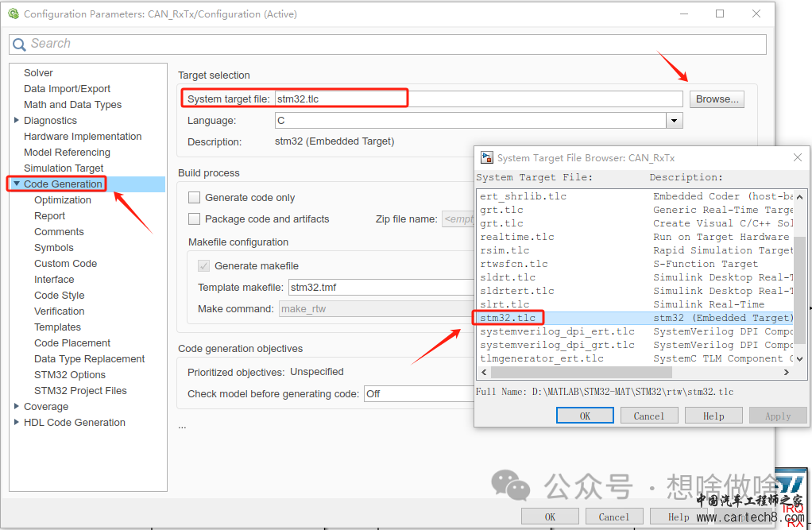
Task: Expand the Diagnostics tree node
Action: [x=17, y=121]
